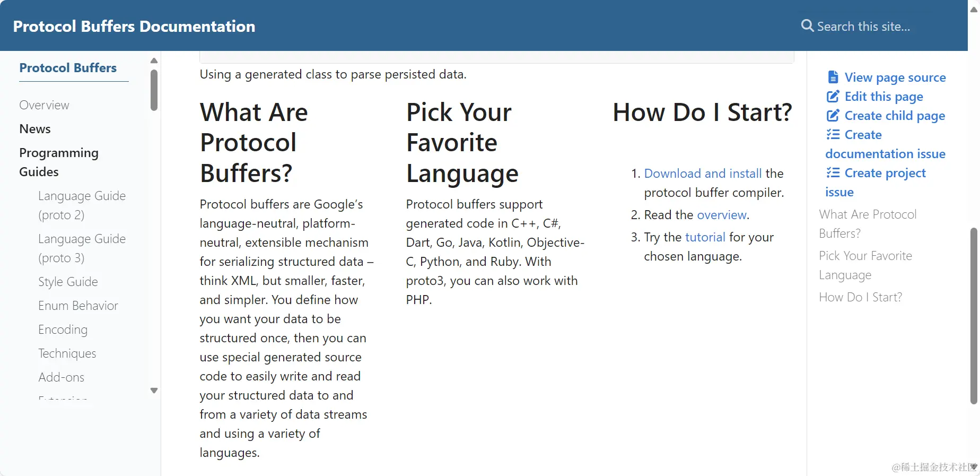Click the search magnifier icon
The height and width of the screenshot is (476, 980).
click(807, 25)
